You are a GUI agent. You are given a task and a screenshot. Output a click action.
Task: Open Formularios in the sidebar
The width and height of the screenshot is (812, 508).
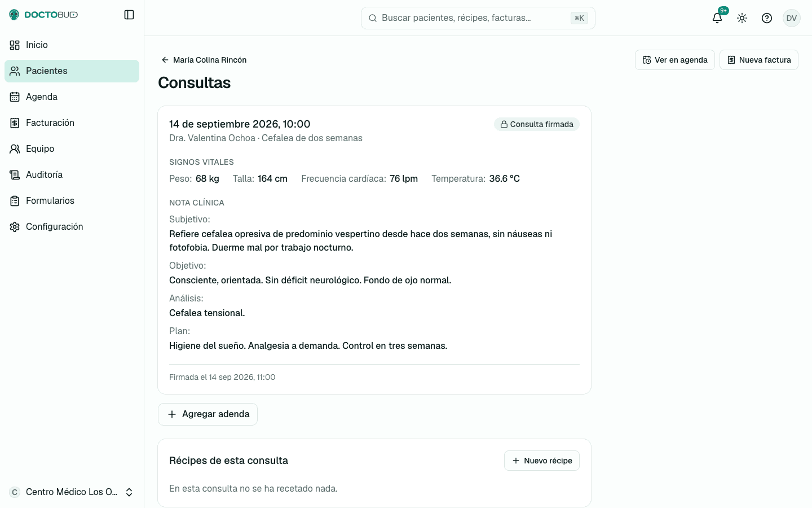point(72,201)
